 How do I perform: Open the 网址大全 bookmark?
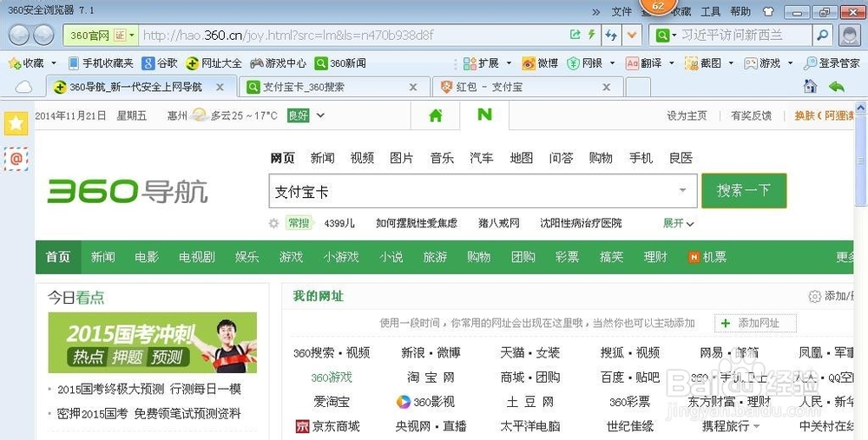tap(214, 63)
